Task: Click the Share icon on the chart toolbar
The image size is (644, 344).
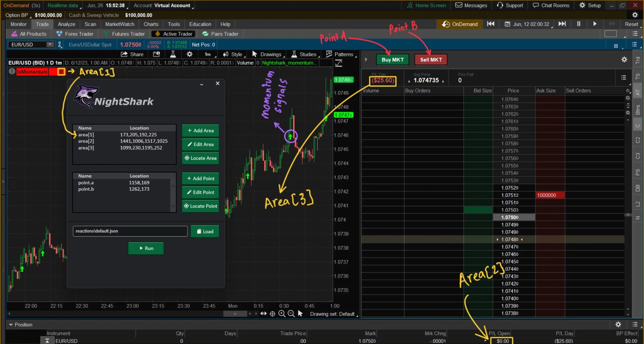Action: coord(132,54)
